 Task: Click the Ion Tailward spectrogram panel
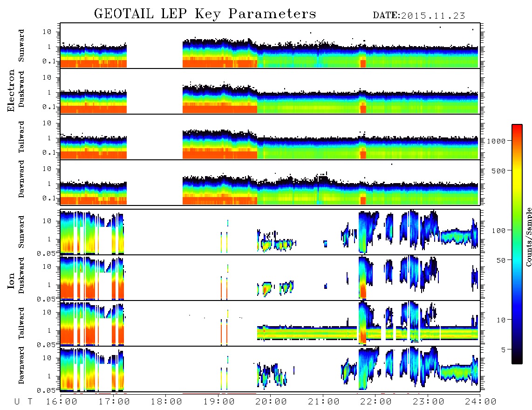tap(270, 323)
